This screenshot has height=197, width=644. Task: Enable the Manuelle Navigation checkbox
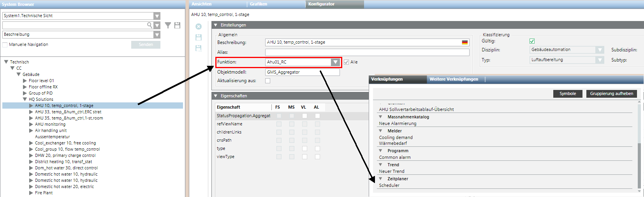tap(5, 45)
